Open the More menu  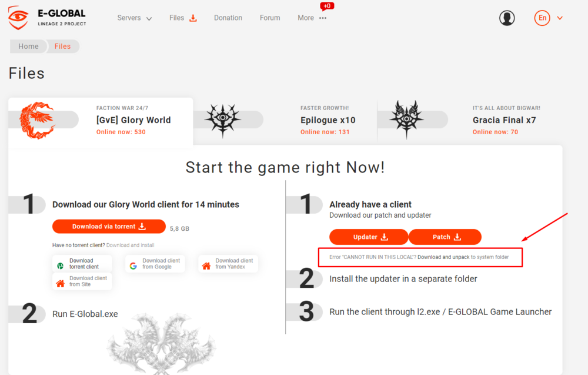(x=312, y=18)
